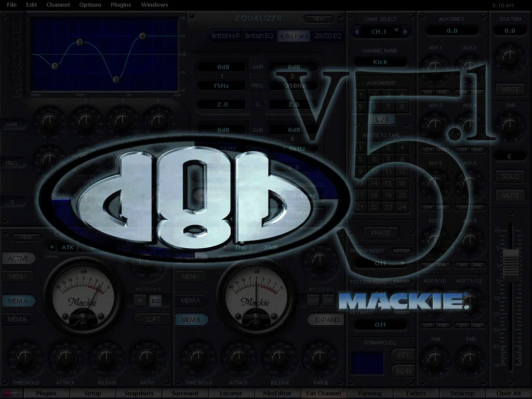Screen dimensions: 532x399
Task: Click the WRITE automation button
Action: click(510, 89)
